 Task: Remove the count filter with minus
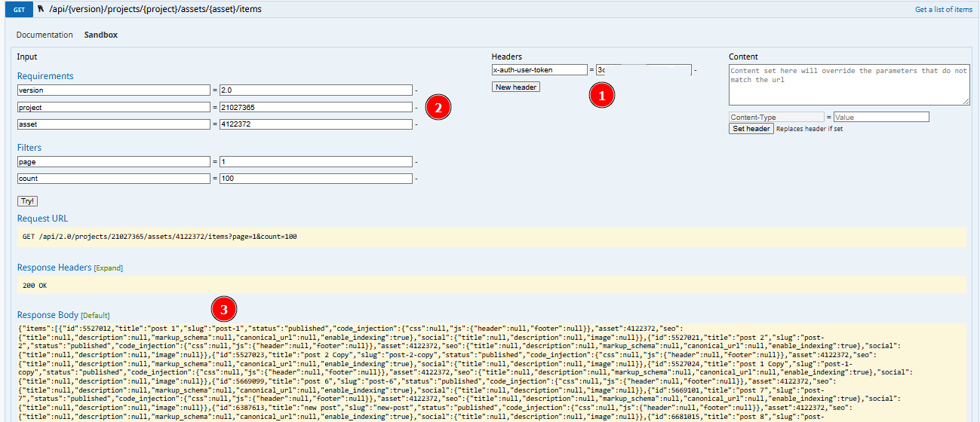coord(416,179)
